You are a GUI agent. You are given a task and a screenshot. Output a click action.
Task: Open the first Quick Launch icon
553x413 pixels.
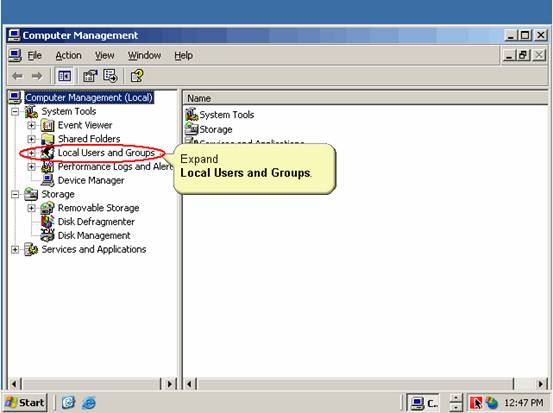68,402
